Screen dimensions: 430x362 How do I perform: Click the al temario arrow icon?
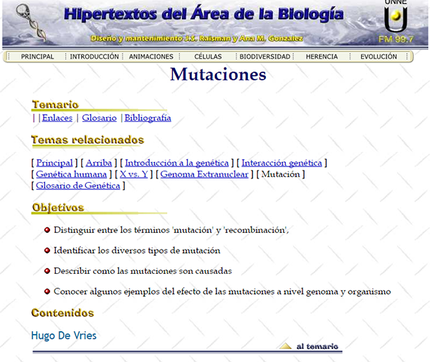click(286, 346)
